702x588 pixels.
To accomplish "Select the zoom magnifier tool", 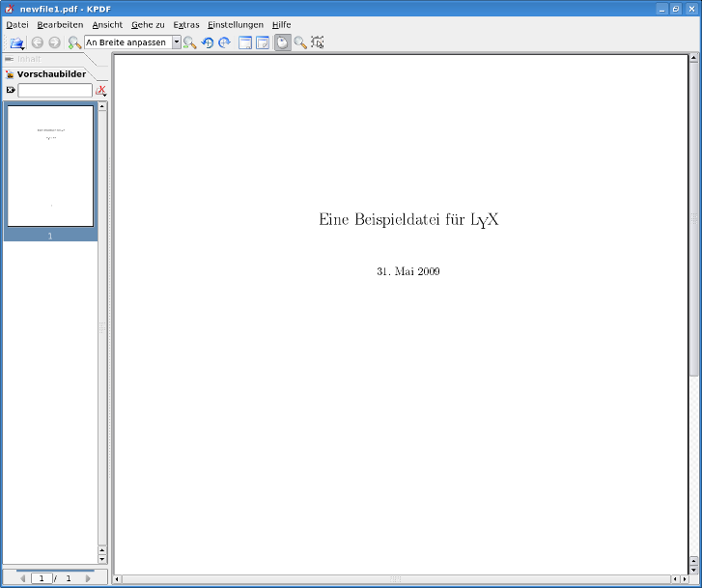I will (x=300, y=42).
